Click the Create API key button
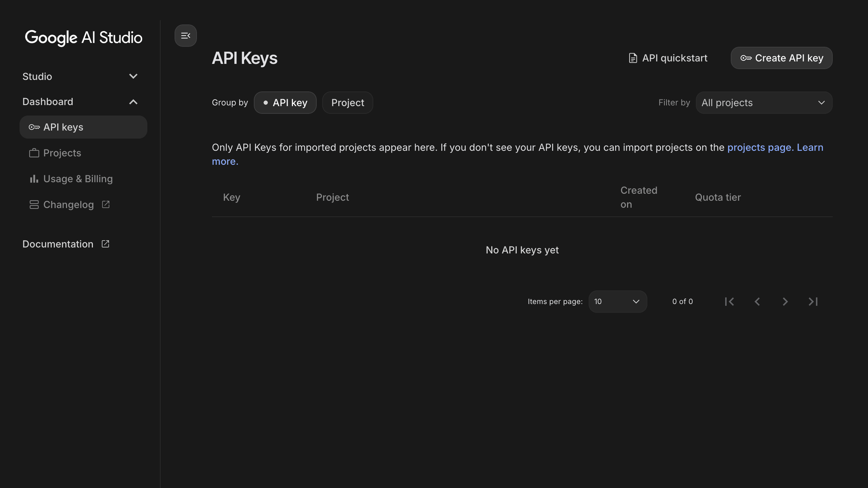The width and height of the screenshot is (868, 488). pyautogui.click(x=781, y=58)
